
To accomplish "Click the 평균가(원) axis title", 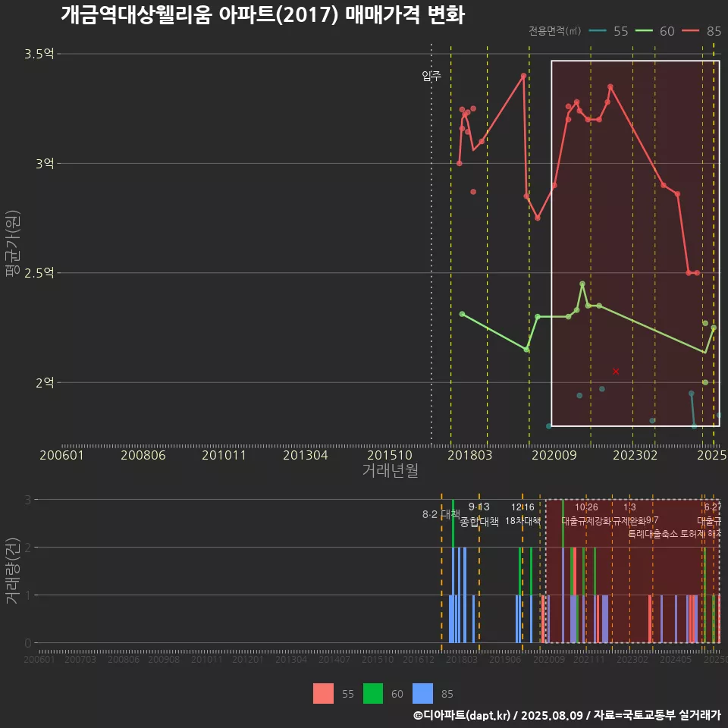I will click(13, 243).
